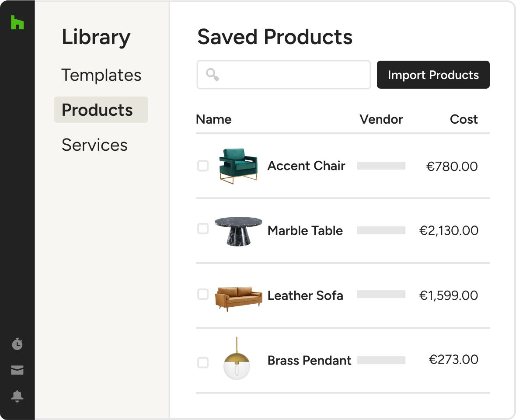
Task: Tick the Accent Chair checkbox
Action: [x=203, y=166]
